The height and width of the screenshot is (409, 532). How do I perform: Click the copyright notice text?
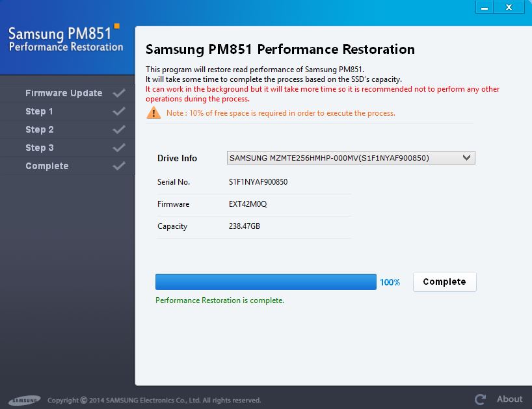[x=154, y=400]
